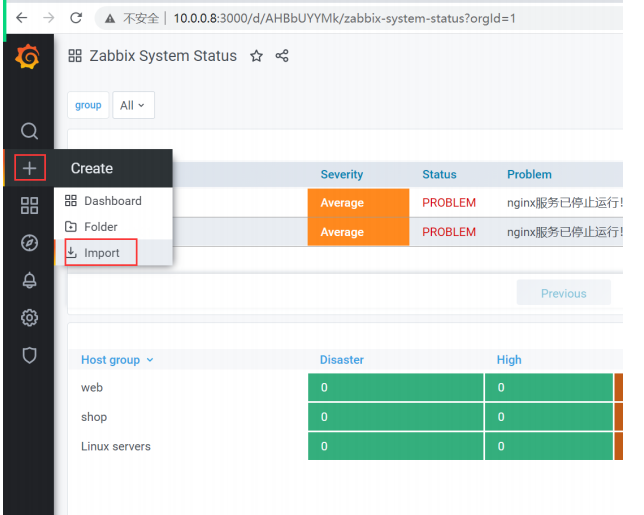Screen dimensions: 644x515
Task: Click the Create menu header
Action: [113, 168]
